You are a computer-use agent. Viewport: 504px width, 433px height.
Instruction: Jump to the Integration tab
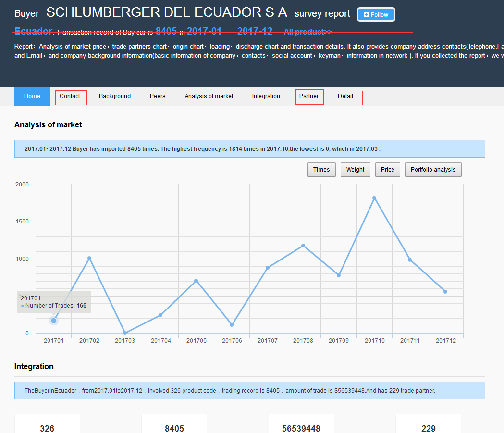266,96
